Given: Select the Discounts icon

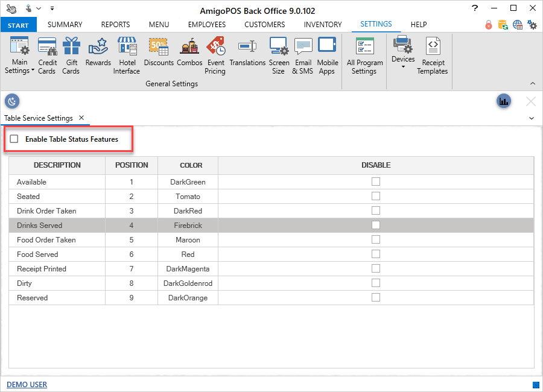Looking at the screenshot, I should (159, 52).
